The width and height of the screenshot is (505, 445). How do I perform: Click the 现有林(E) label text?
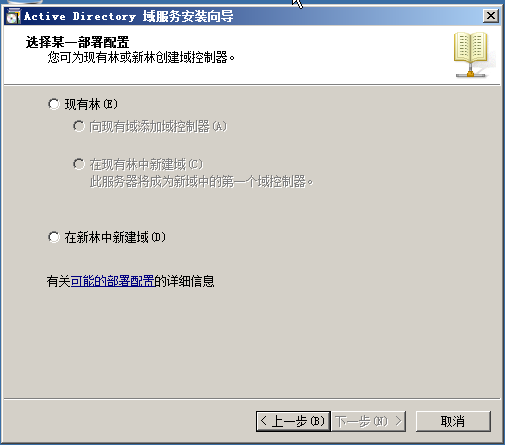[x=91, y=104]
